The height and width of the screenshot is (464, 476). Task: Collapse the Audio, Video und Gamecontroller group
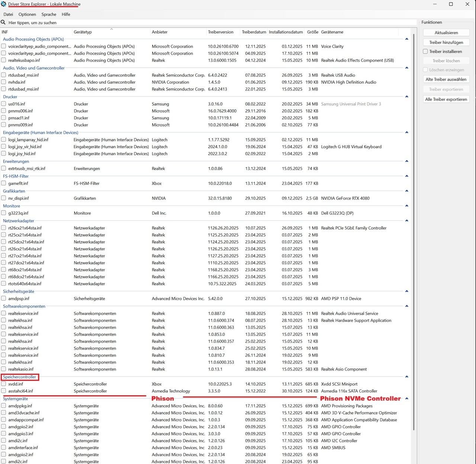(406, 68)
